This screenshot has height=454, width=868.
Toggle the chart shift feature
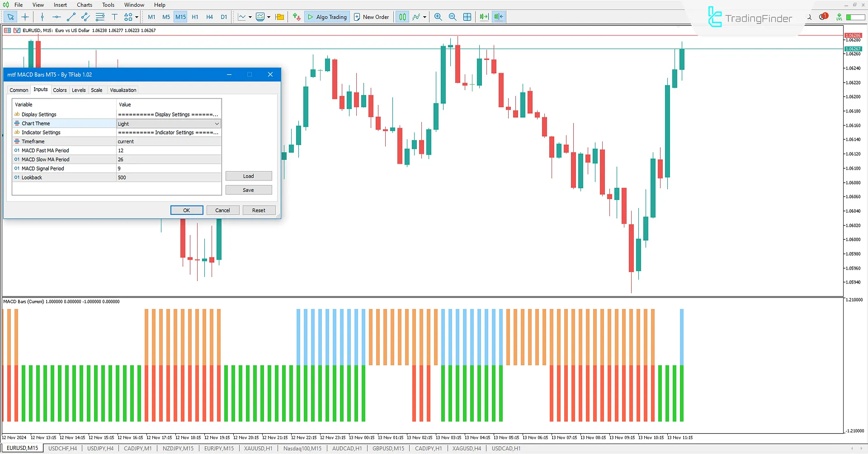pyautogui.click(x=498, y=17)
